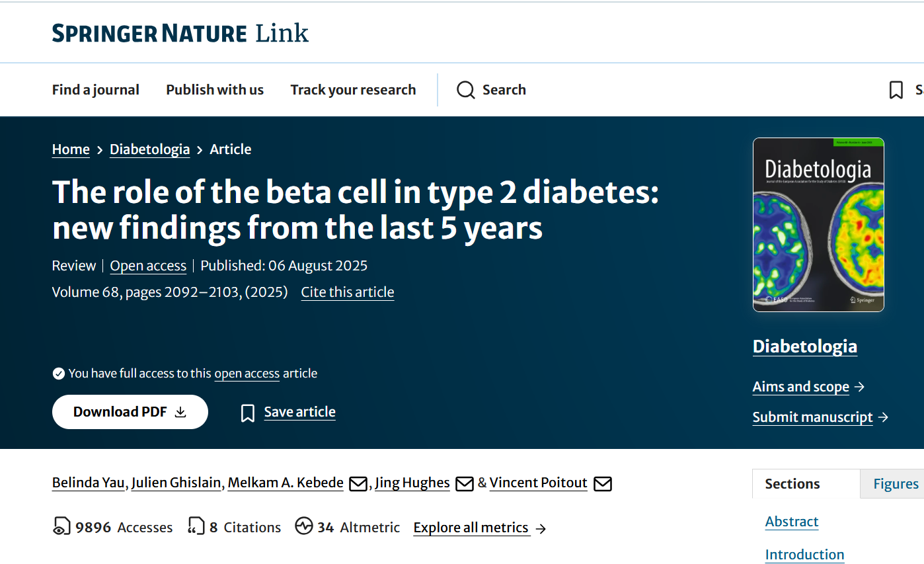Viewport: 924px width, 564px height.
Task: Click the Accesses eye icon
Action: [61, 527]
